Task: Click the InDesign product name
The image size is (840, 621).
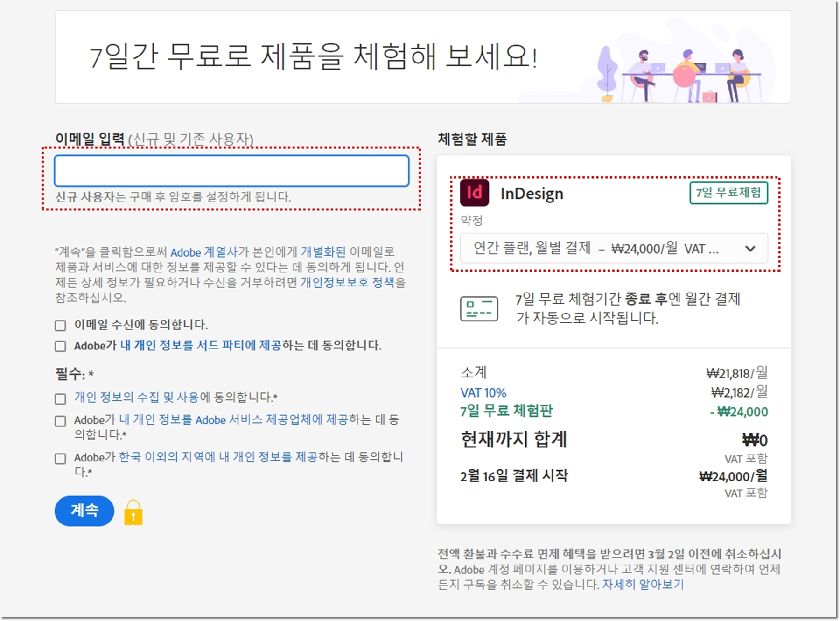Action: point(532,193)
